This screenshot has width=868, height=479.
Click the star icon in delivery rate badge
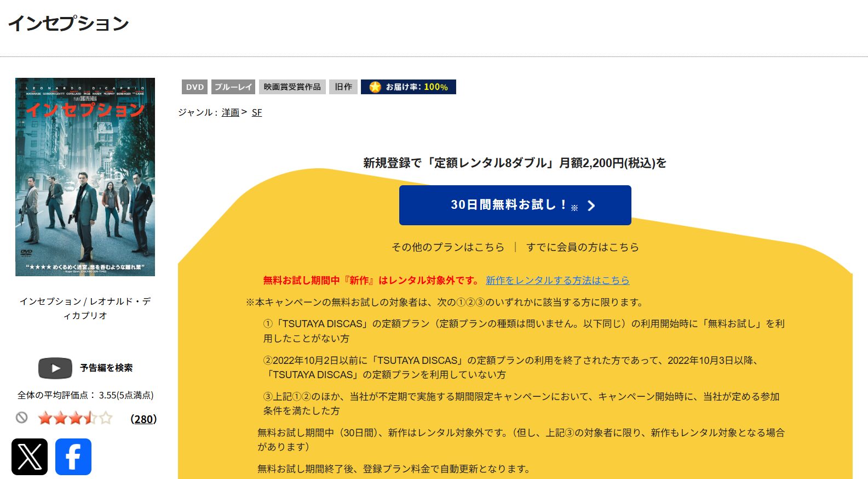375,87
